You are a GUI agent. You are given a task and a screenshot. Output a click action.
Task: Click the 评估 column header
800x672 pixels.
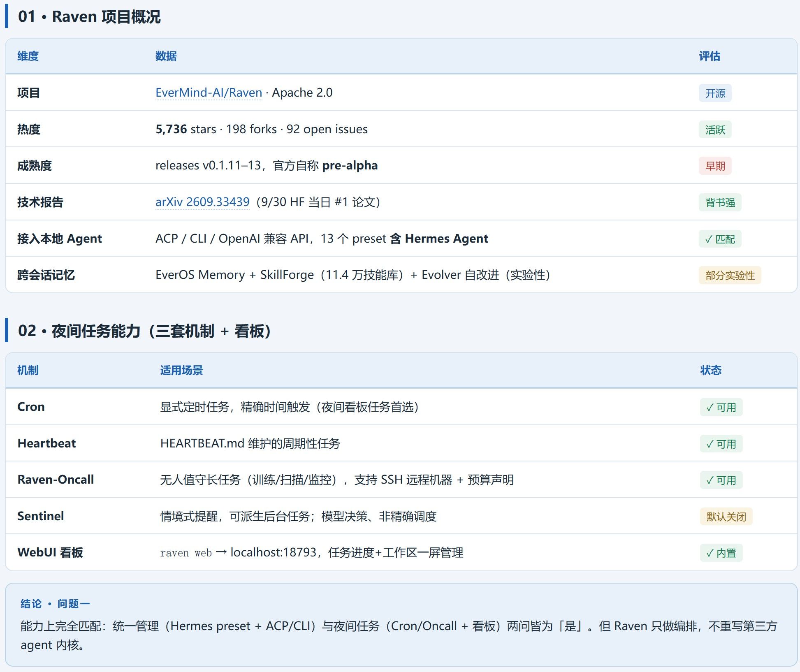point(710,56)
